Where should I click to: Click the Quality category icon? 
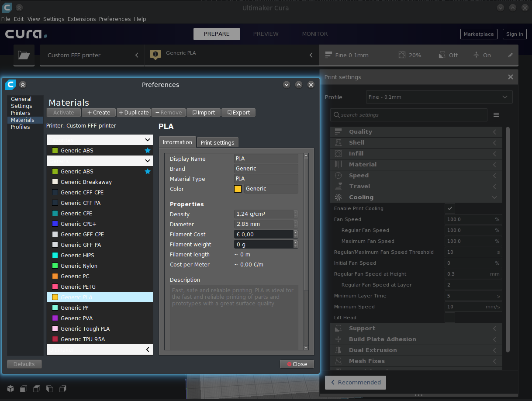[x=338, y=131]
